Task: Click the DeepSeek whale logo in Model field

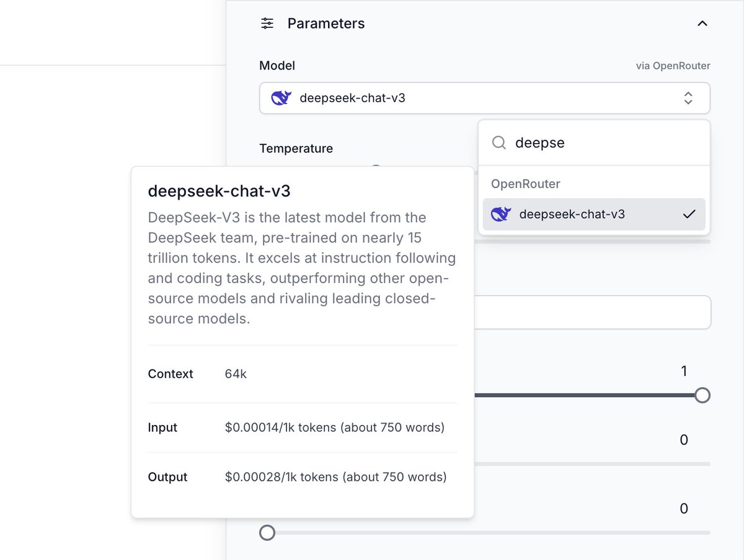Action: click(281, 98)
